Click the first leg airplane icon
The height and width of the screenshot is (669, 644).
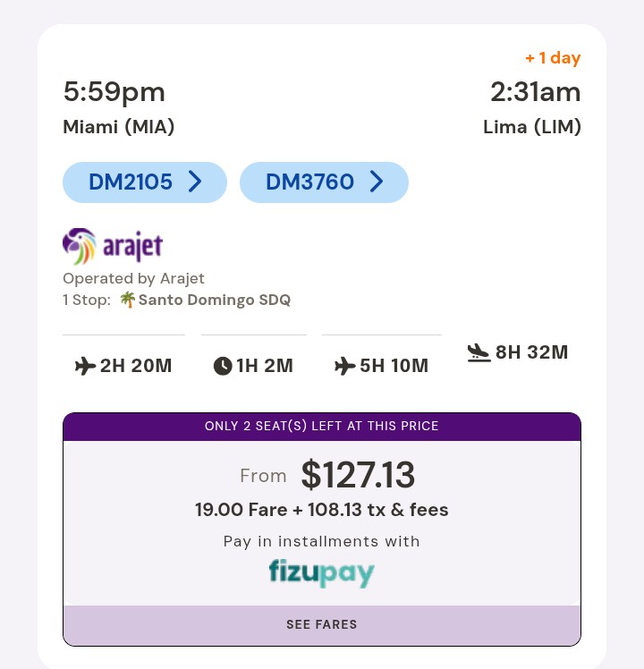click(85, 366)
